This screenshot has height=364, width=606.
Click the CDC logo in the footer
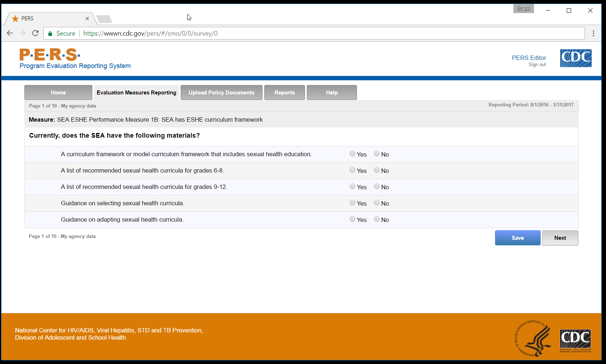click(575, 340)
